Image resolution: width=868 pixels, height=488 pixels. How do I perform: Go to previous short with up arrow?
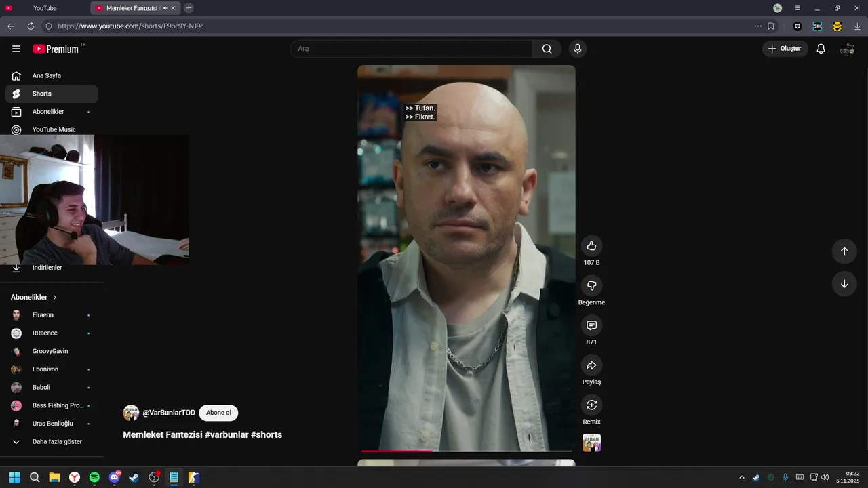[844, 251]
